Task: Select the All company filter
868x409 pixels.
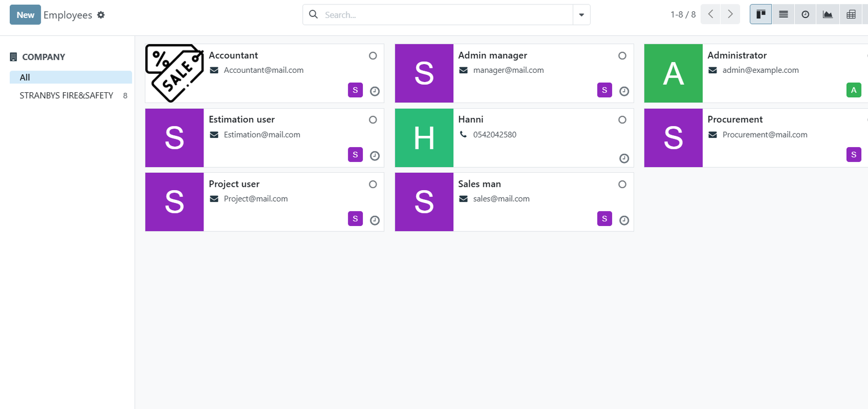Action: pyautogui.click(x=25, y=77)
